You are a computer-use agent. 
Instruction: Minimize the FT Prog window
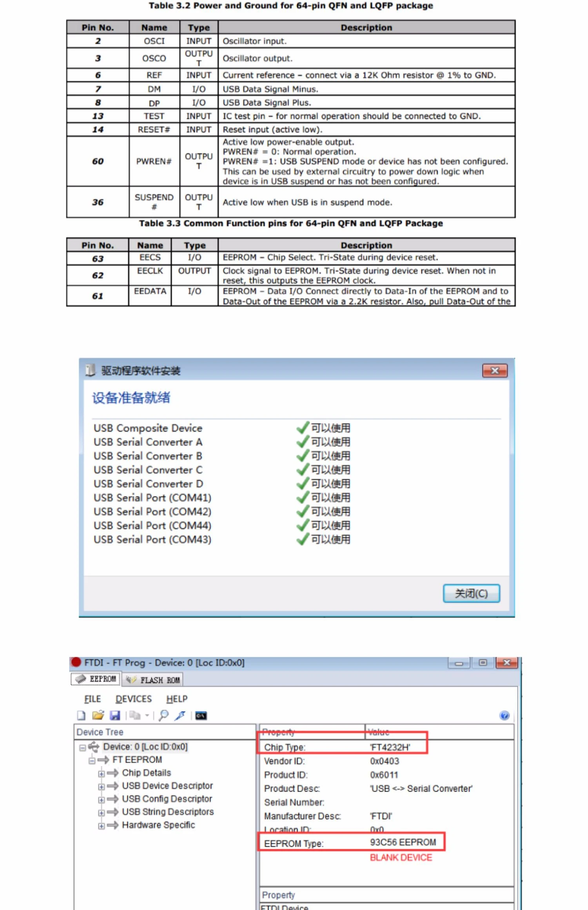click(x=459, y=663)
